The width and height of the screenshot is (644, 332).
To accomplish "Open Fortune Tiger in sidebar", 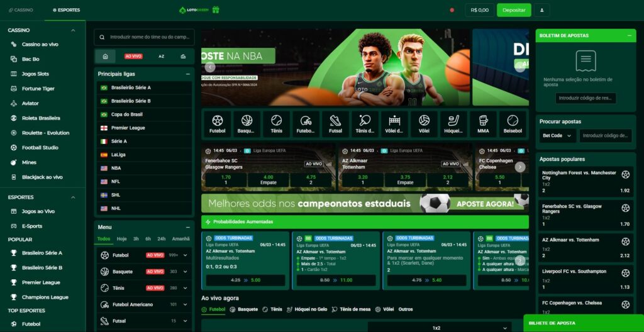I will (38, 89).
